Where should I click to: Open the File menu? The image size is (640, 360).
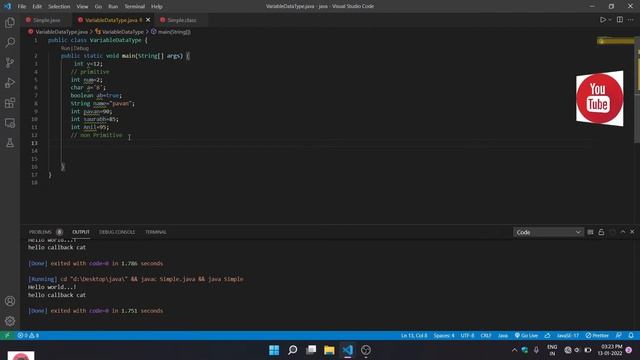[22, 7]
